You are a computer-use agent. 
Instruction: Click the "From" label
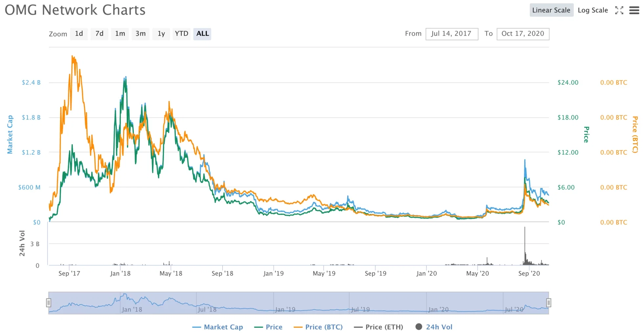pyautogui.click(x=413, y=34)
